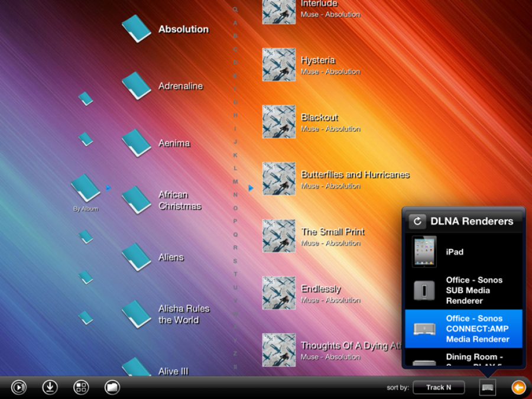This screenshot has height=399, width=532.
Task: Click the download arrow icon in toolbar
Action: pyautogui.click(x=50, y=387)
